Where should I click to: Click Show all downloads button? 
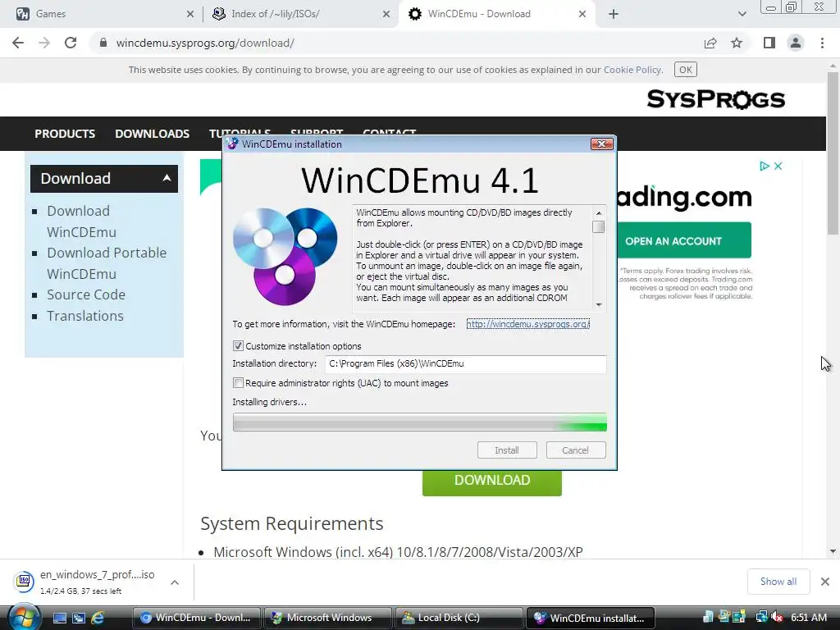(778, 582)
